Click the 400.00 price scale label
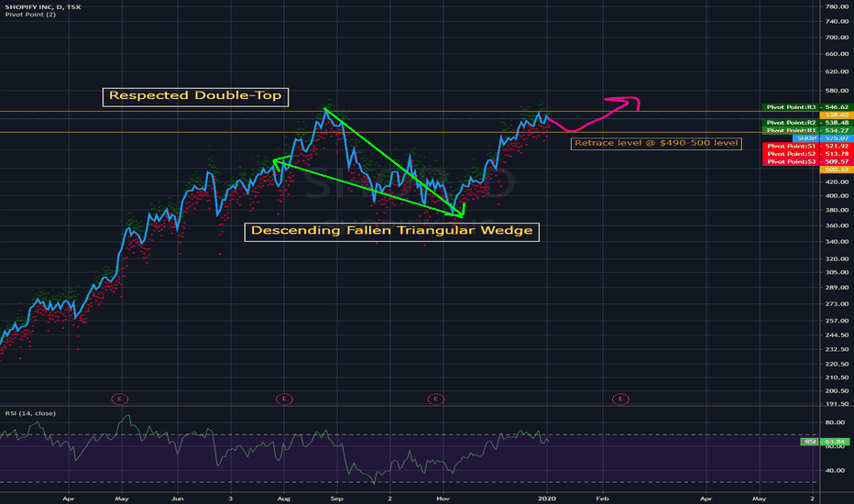Image resolution: width=854 pixels, height=504 pixels. (x=838, y=195)
